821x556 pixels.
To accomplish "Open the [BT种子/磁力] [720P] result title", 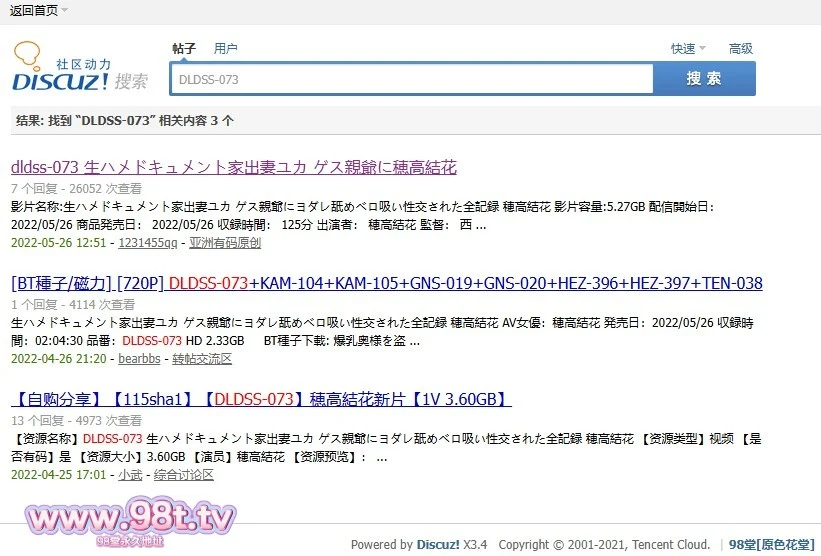I will click(386, 283).
